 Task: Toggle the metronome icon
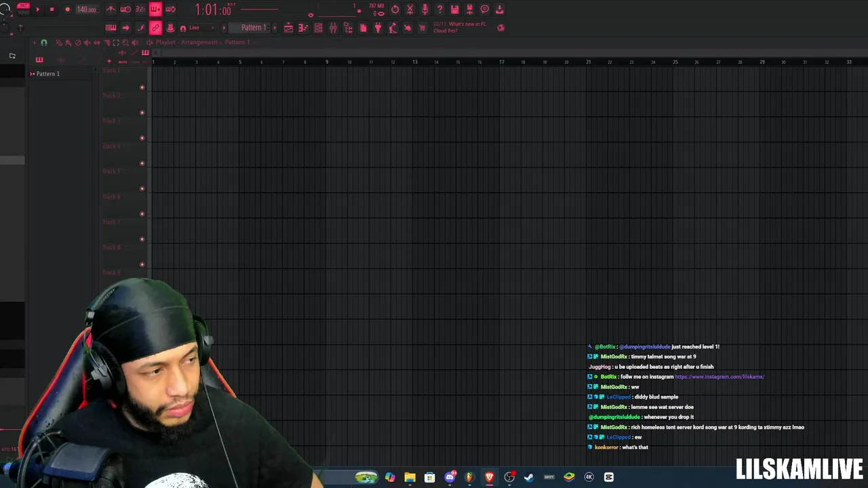coord(111,9)
